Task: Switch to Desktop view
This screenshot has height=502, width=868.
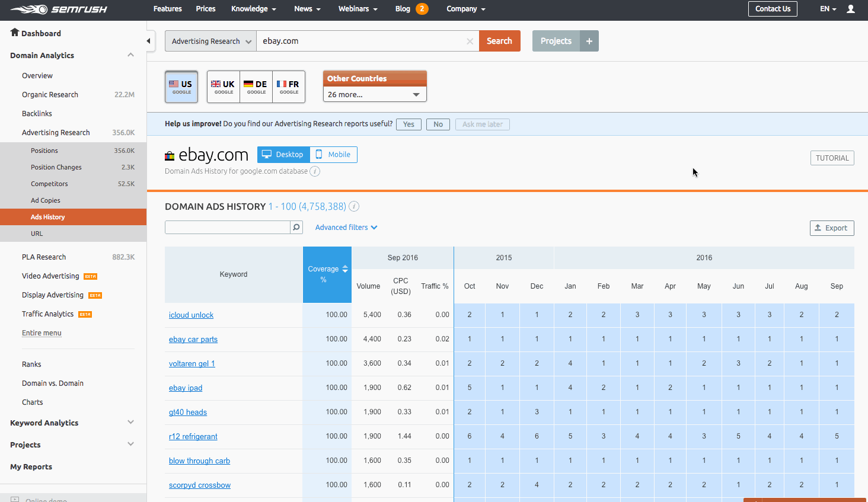Action: point(283,155)
